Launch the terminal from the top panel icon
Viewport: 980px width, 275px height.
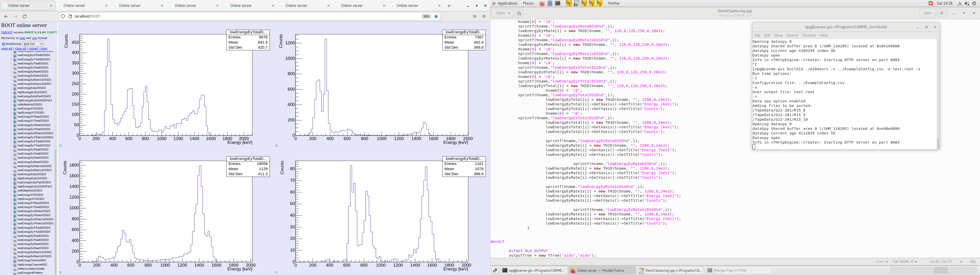558,3
